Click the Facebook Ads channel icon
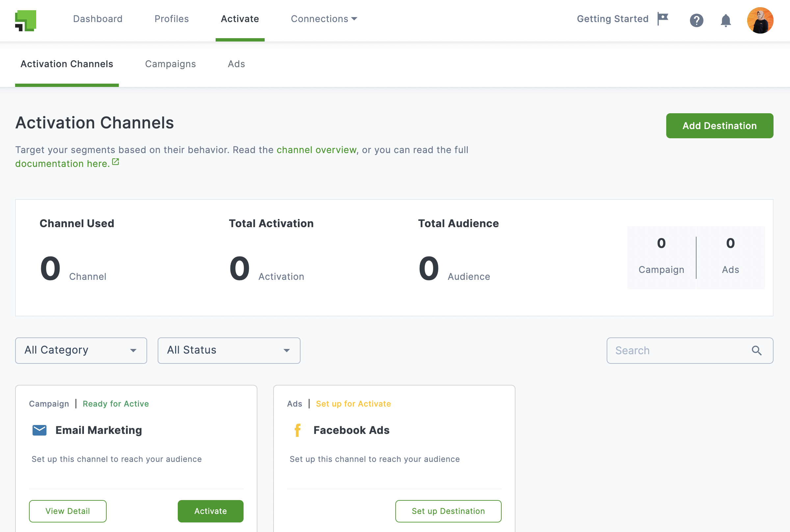 [x=298, y=430]
